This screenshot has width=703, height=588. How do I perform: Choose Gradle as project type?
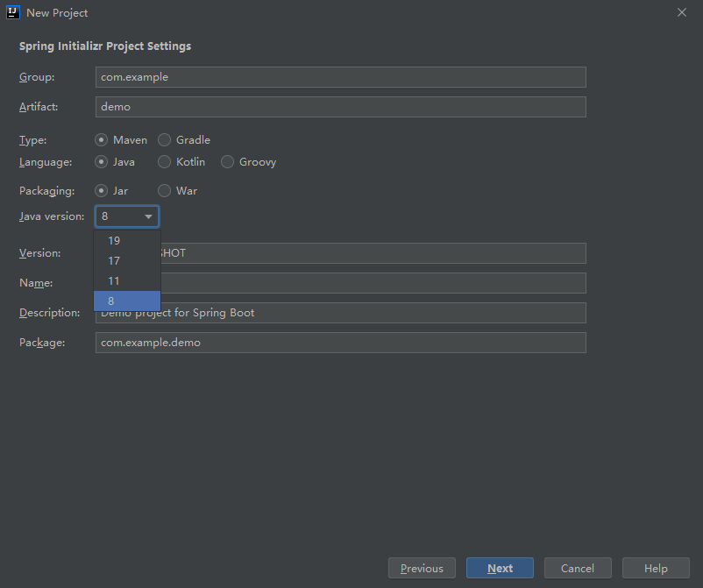(165, 139)
